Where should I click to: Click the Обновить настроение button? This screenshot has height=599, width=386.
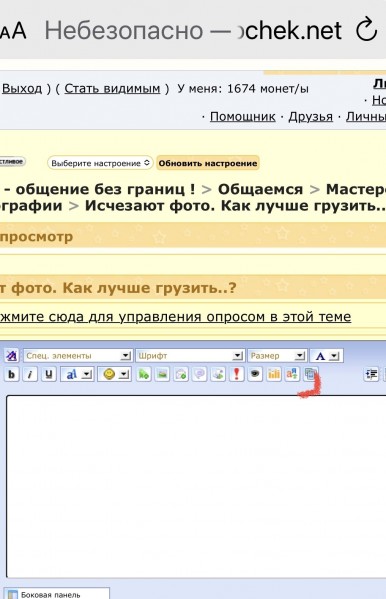[x=208, y=163]
